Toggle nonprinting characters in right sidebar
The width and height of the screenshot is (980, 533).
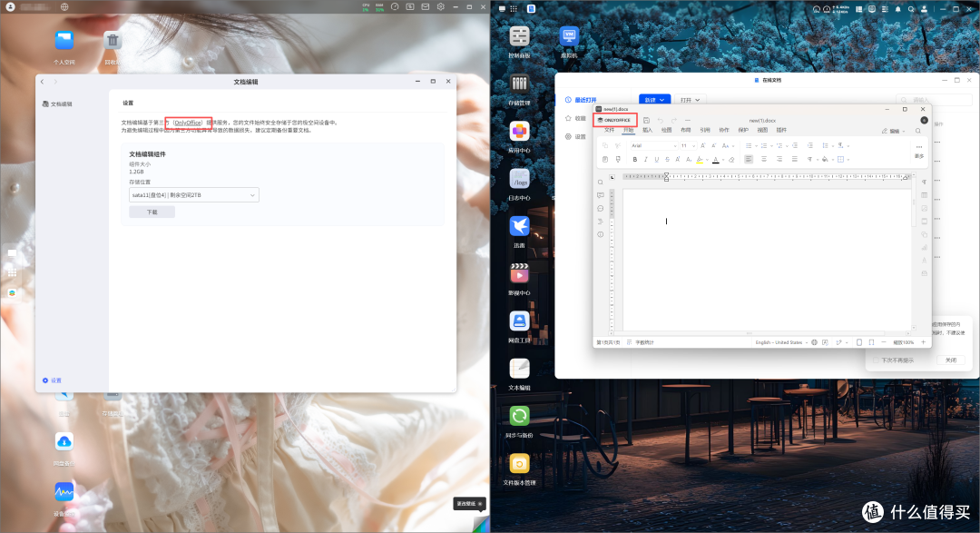coord(925,182)
